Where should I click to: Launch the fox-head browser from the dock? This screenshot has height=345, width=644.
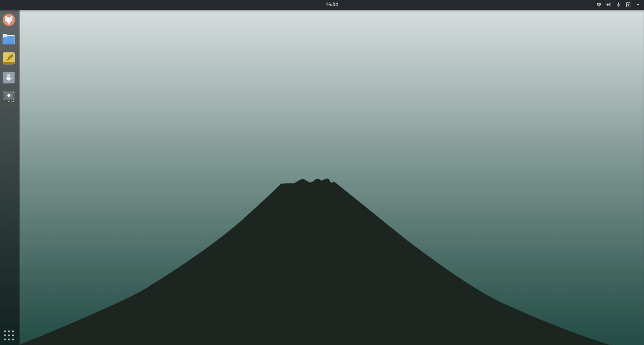click(9, 20)
